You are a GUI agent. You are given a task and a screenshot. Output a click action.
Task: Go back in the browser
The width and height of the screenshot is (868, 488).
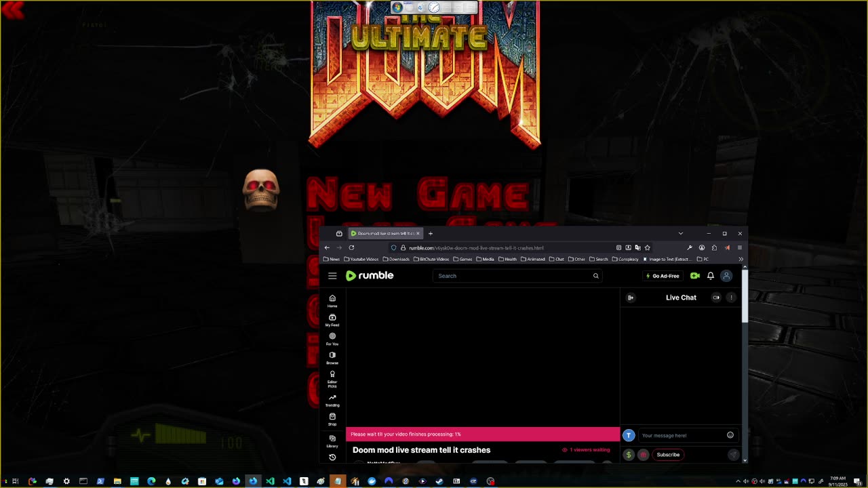327,248
